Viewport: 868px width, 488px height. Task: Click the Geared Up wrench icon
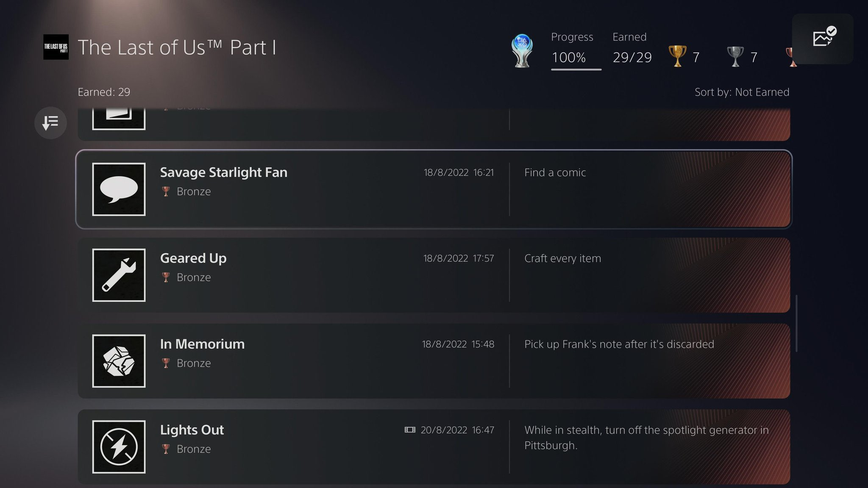pos(119,275)
